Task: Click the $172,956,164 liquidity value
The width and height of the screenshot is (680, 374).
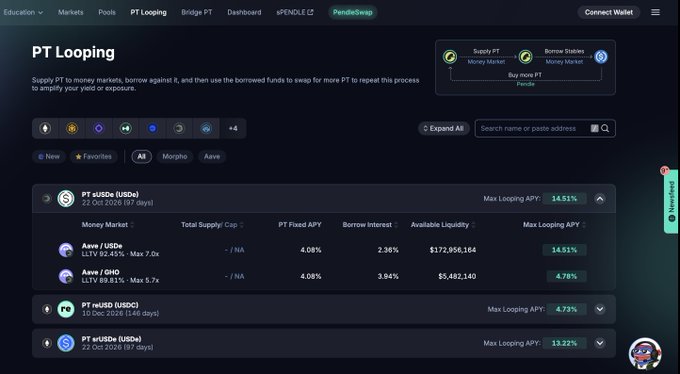Action: tap(453, 250)
